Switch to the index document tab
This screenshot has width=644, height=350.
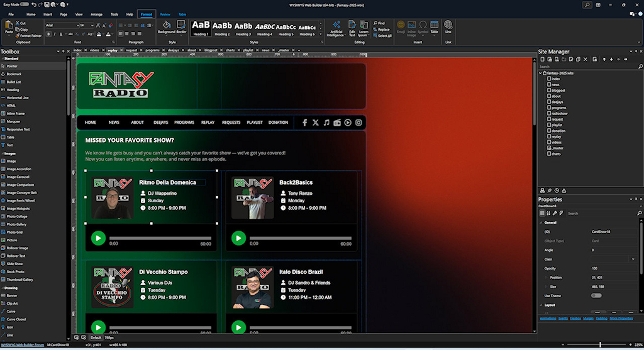pos(77,50)
